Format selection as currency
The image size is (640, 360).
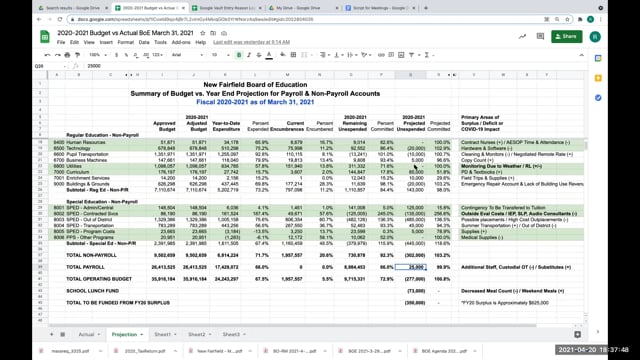tap(116, 55)
